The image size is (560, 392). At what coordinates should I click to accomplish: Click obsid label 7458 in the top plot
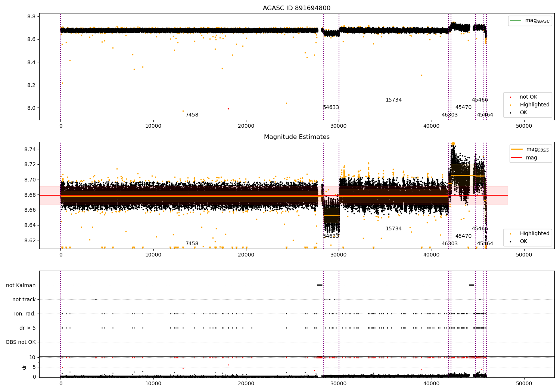pyautogui.click(x=192, y=115)
